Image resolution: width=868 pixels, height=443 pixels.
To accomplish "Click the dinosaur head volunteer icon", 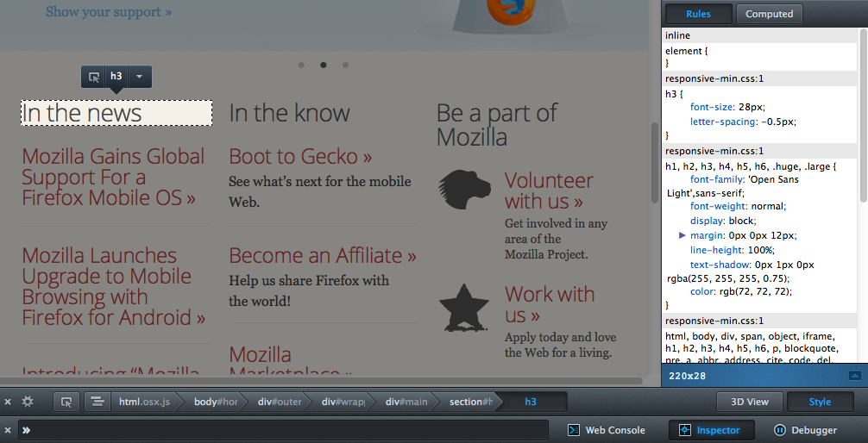I will (465, 189).
